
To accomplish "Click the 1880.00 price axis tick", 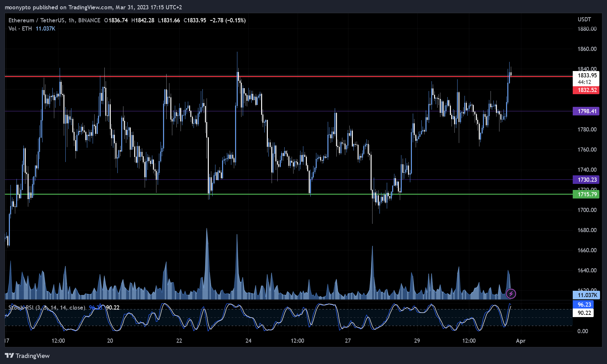I will (587, 29).
